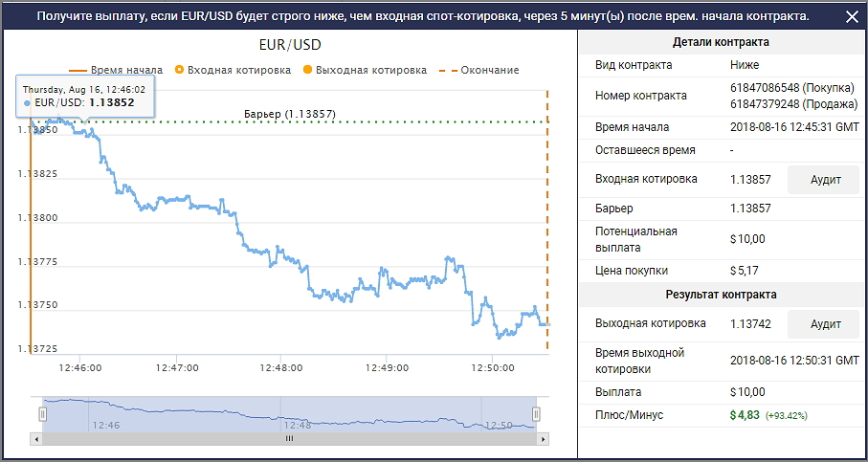Click the Детали контракта section header
This screenshot has height=462, width=868.
tap(721, 42)
